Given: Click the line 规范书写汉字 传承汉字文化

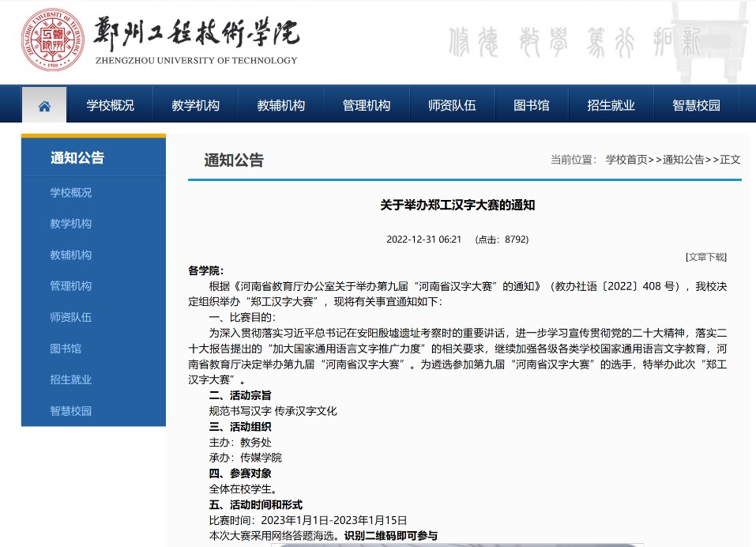Looking at the screenshot, I should pos(273,411).
